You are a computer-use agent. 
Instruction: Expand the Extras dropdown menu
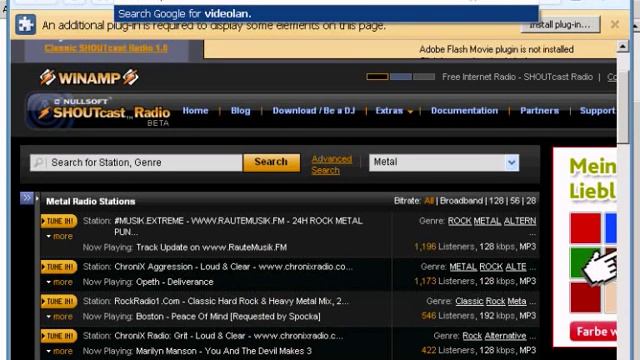393,111
